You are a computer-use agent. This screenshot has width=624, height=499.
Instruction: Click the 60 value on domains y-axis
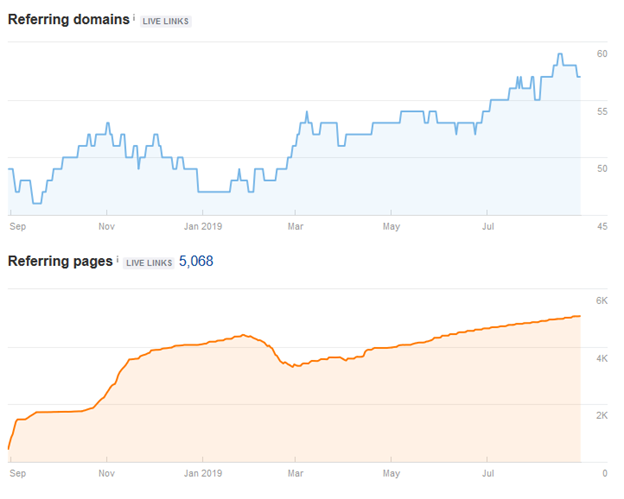[602, 54]
